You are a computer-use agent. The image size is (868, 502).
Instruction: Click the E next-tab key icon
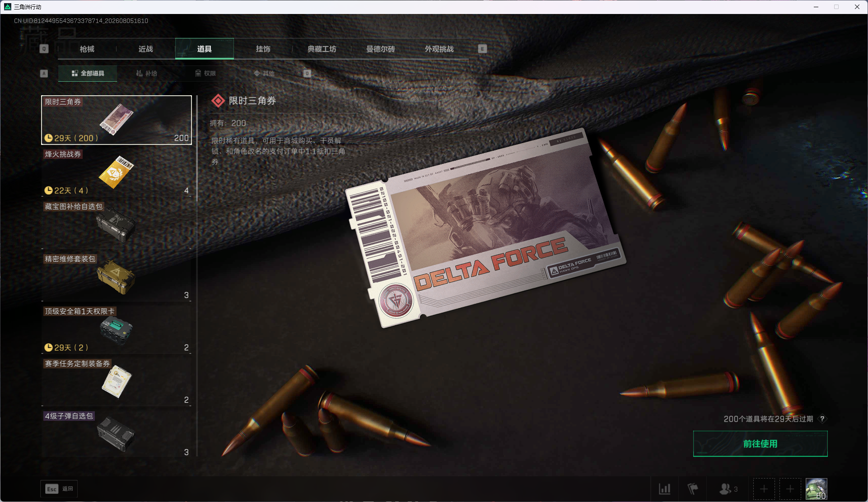pos(482,49)
